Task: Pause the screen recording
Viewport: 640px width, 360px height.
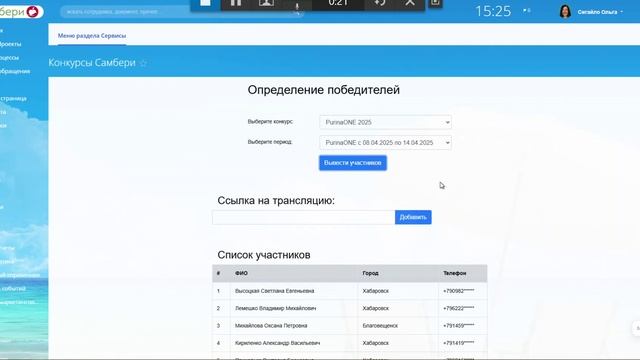Action: click(x=236, y=3)
